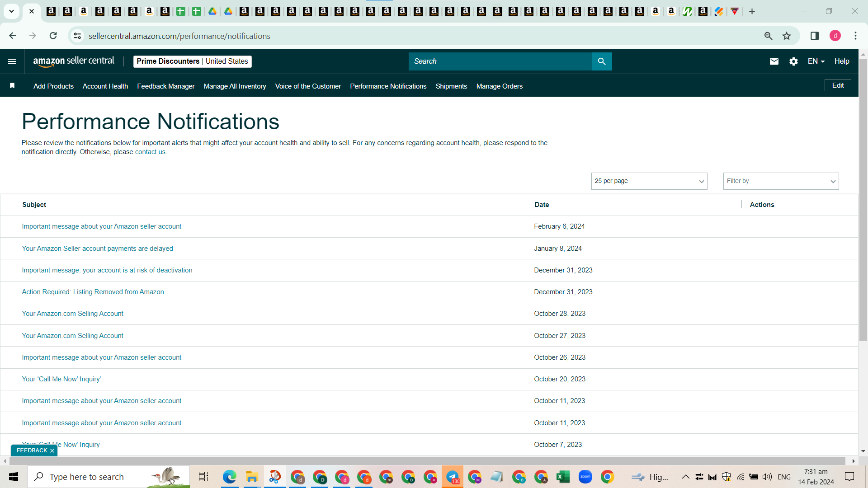Screen dimensions: 868x488
Task: Open 'Your Amazon Seller account payments are delayed'
Action: click(x=97, y=249)
